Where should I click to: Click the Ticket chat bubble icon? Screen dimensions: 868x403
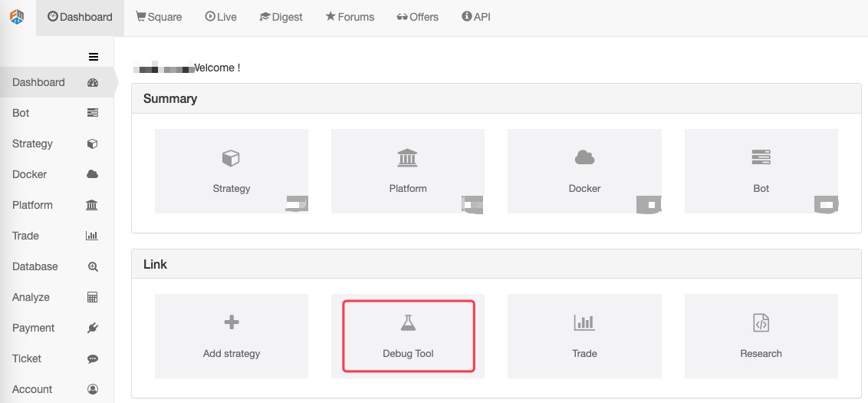93,358
